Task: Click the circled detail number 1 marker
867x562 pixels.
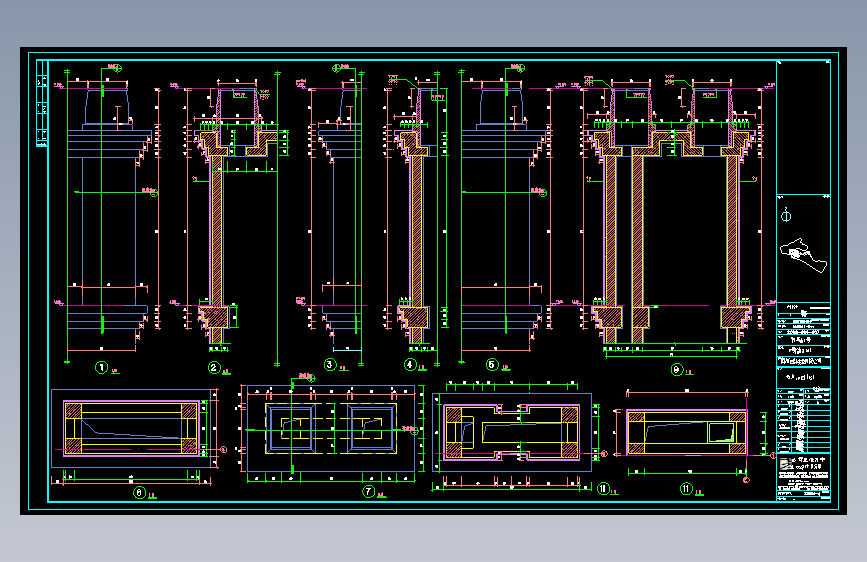Action: (101, 367)
